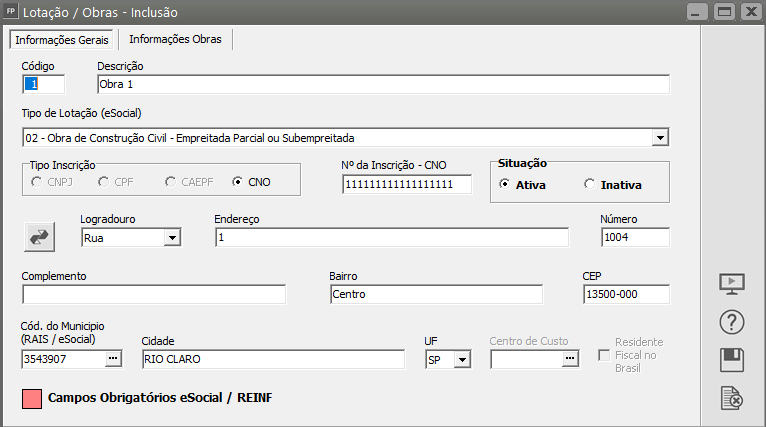Click the FP application icon in title bar
766x427 pixels.
click(11, 12)
